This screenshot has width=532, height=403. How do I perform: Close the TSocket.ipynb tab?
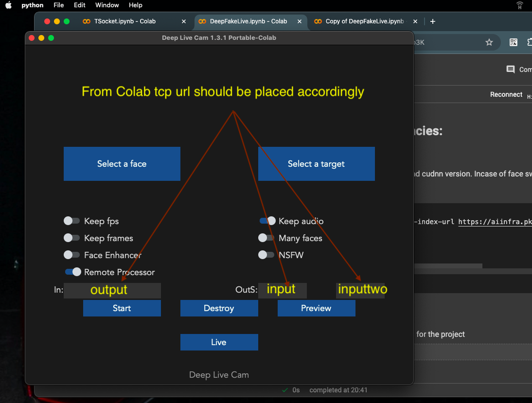click(183, 21)
